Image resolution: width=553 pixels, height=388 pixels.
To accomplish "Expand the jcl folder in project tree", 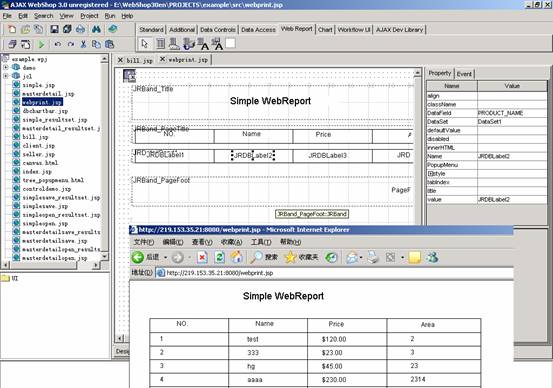I will click(6, 76).
